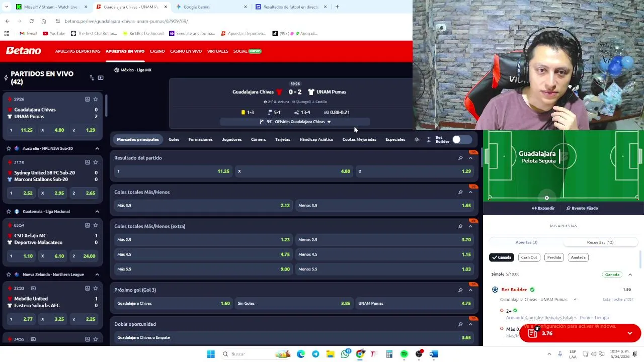
Task: Favorite the Guadalajara Chivas match with its star
Action: click(96, 99)
